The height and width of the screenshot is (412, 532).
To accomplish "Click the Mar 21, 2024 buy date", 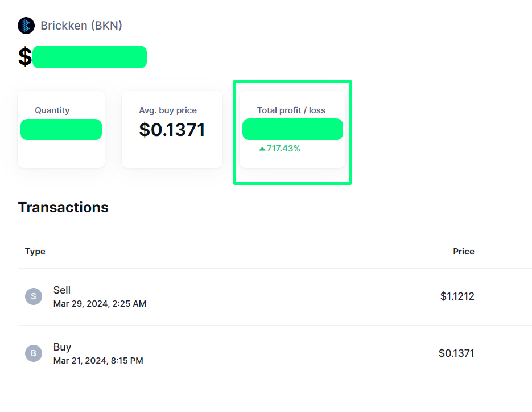I will pos(98,361).
